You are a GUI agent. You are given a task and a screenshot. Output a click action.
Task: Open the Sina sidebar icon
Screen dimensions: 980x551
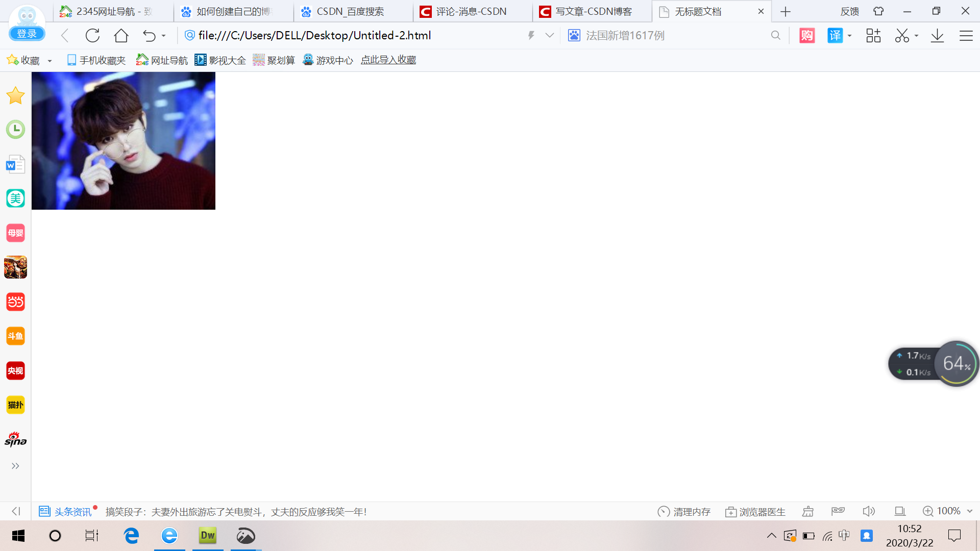tap(15, 440)
